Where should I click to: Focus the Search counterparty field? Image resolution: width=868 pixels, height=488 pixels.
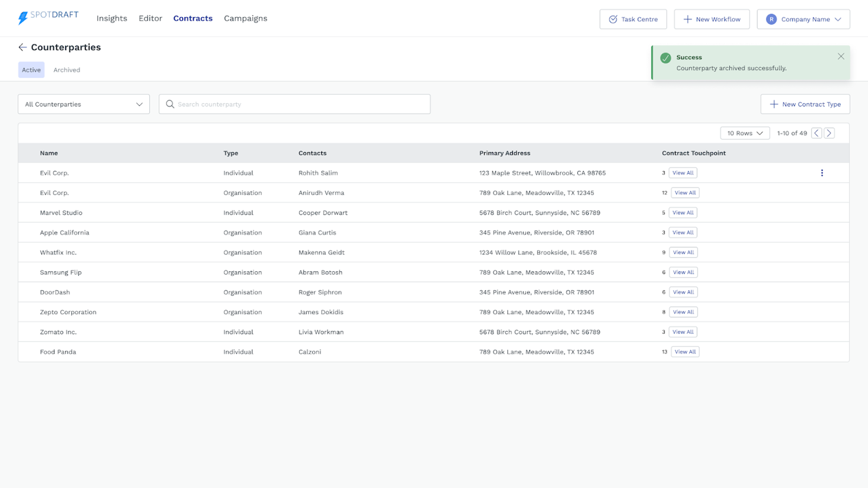(295, 104)
